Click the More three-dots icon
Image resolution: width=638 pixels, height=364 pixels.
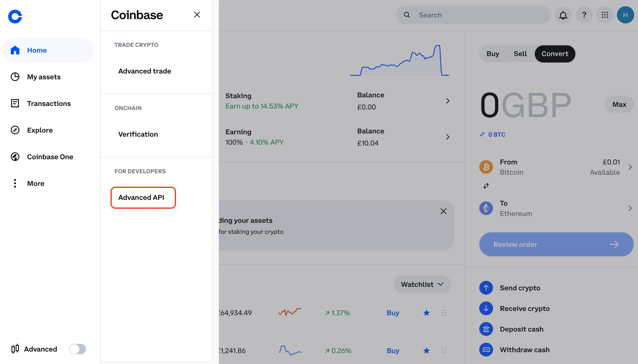(15, 183)
